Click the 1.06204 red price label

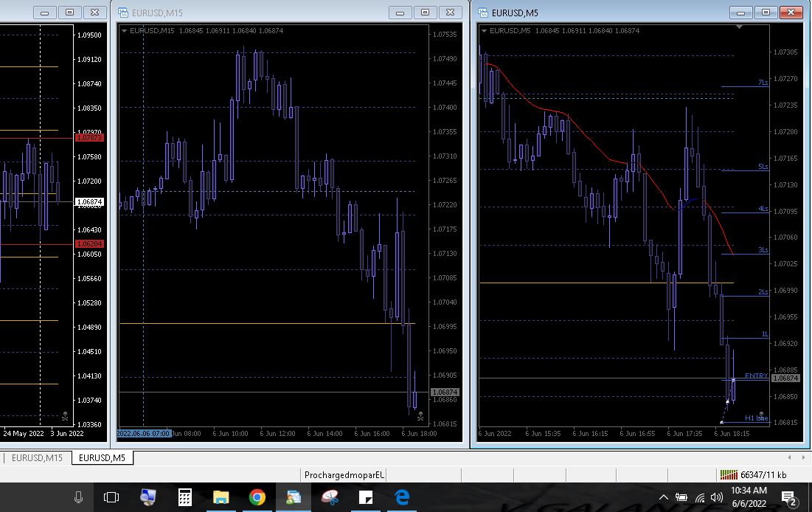tap(89, 243)
